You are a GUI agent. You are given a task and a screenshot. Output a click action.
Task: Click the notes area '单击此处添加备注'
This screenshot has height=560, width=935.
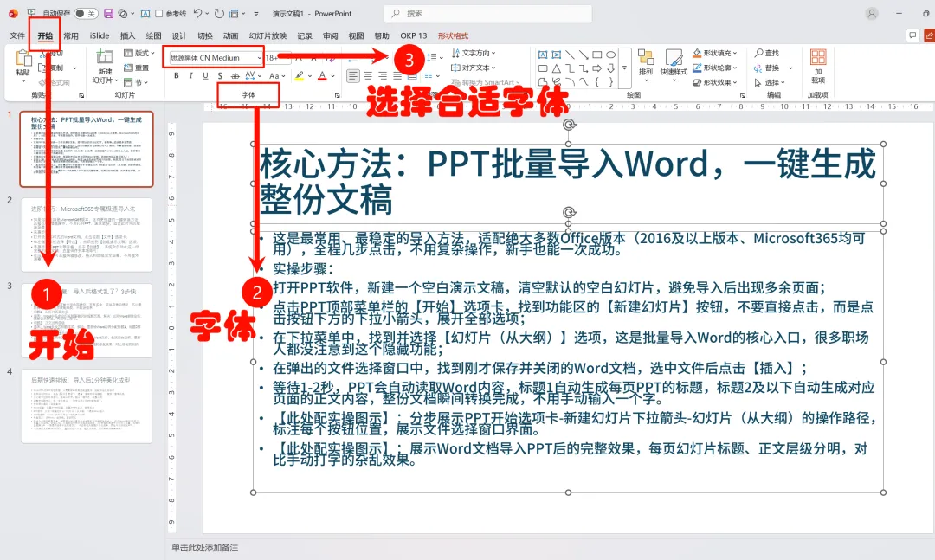click(204, 548)
